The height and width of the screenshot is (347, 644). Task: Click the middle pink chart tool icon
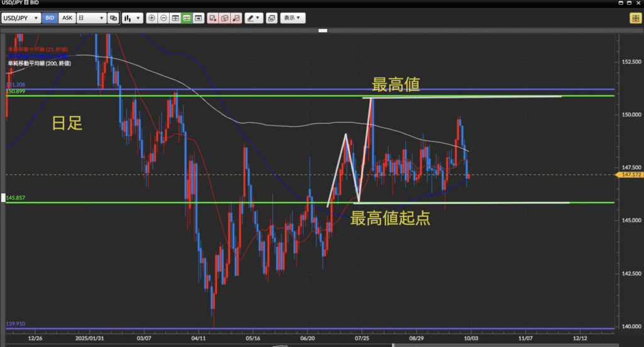225,18
